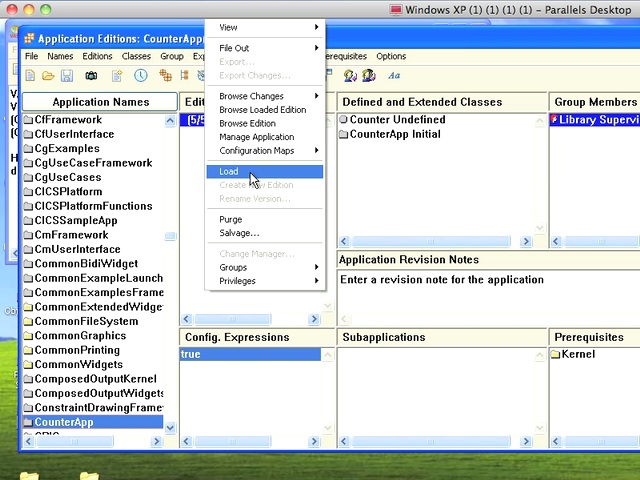Click the Application Names list scroll-down arrow

pyautogui.click(x=170, y=428)
